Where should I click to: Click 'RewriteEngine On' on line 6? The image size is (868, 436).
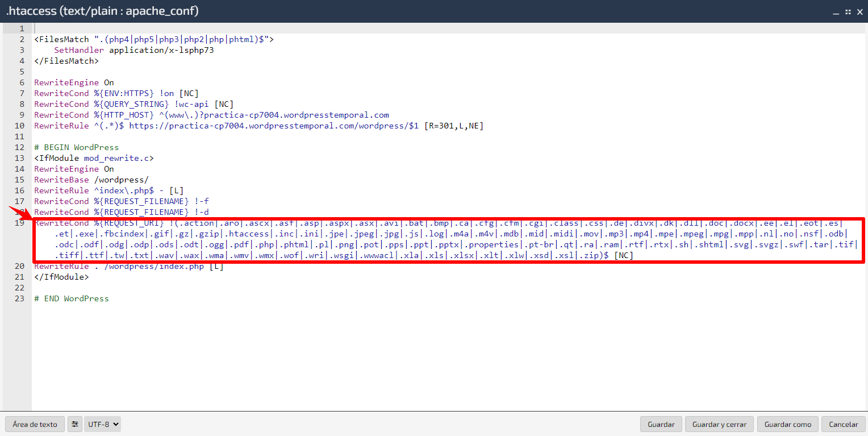(x=74, y=82)
